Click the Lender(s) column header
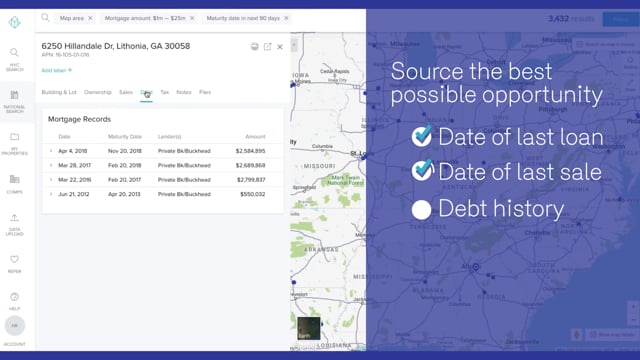Image resolution: width=640 pixels, height=360 pixels. [x=169, y=137]
